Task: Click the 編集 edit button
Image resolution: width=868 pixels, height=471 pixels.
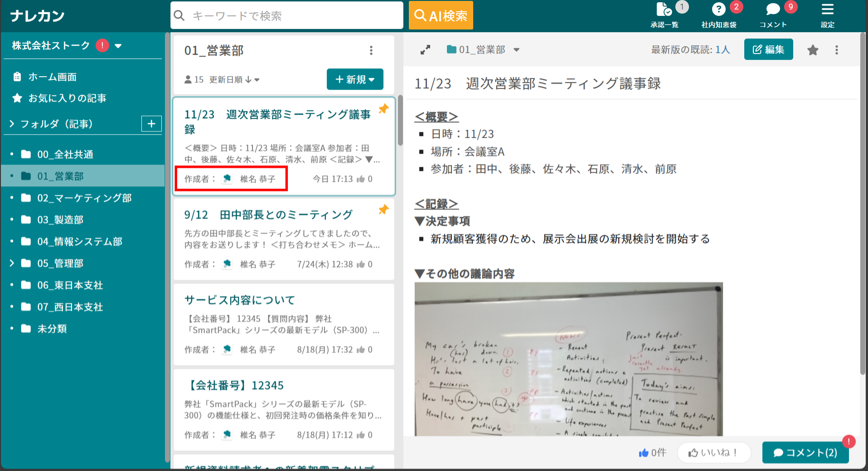Action: (x=768, y=49)
